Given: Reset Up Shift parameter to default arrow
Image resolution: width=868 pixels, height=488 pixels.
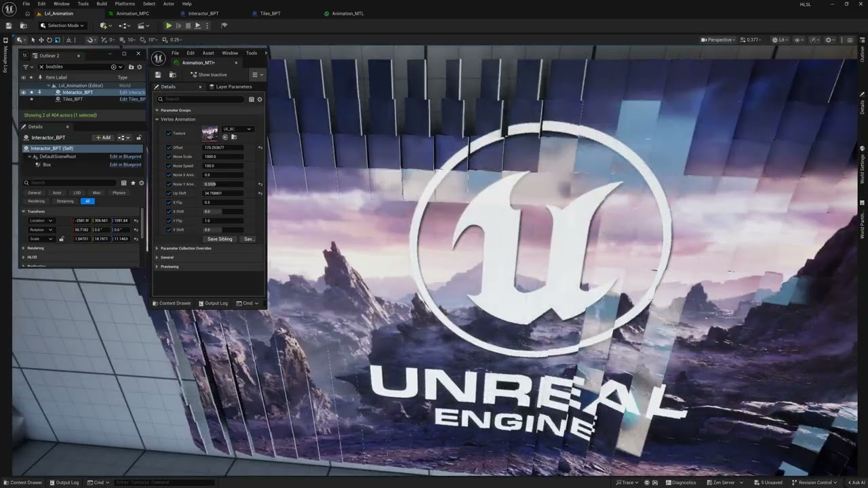Looking at the screenshot, I should click(260, 193).
